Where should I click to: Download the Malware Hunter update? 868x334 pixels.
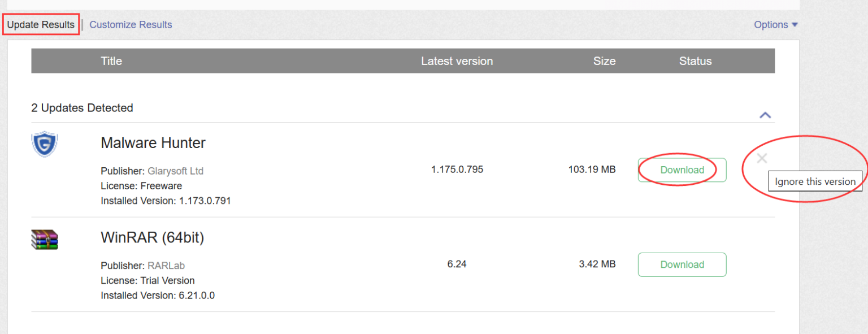[682, 170]
